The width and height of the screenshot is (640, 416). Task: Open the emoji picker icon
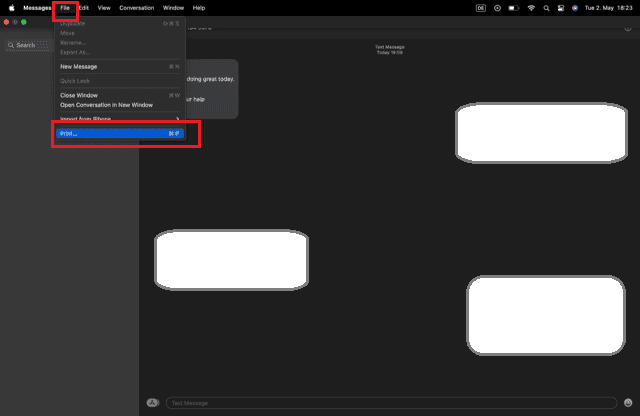(627, 403)
